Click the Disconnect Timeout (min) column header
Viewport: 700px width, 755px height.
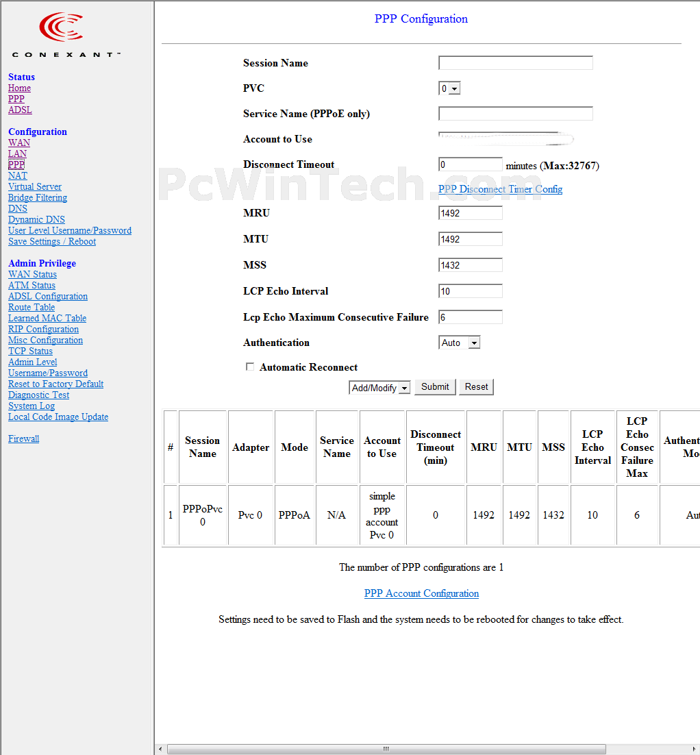[x=436, y=447]
